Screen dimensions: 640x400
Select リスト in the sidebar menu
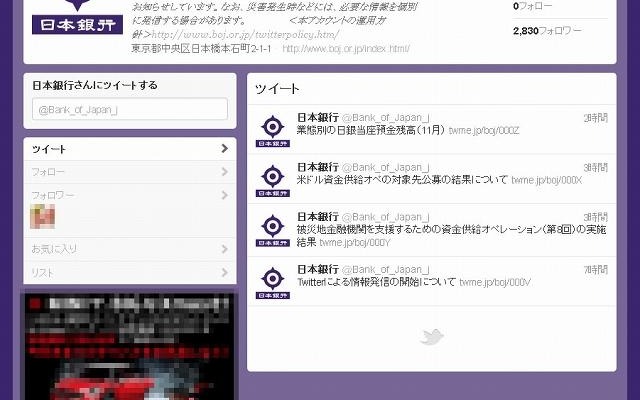[130, 272]
